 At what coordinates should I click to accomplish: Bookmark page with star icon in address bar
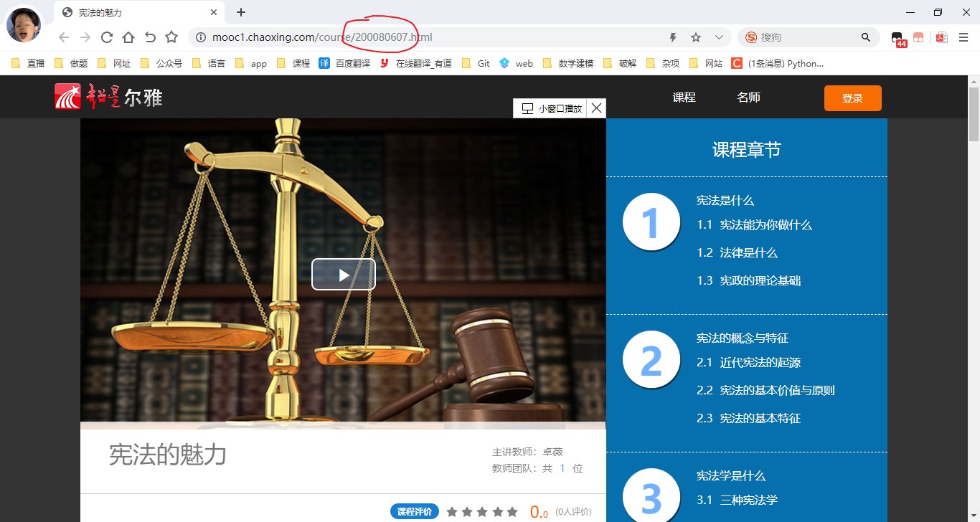click(x=695, y=37)
